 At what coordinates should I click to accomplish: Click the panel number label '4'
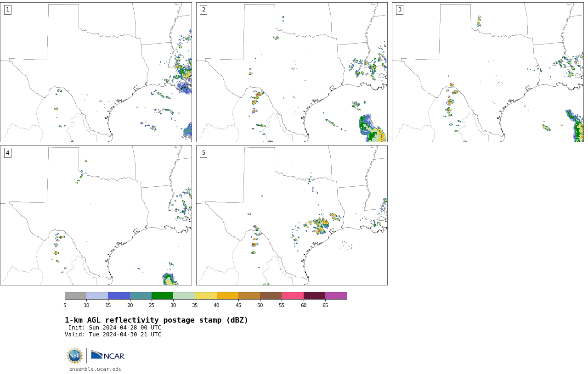coord(7,153)
